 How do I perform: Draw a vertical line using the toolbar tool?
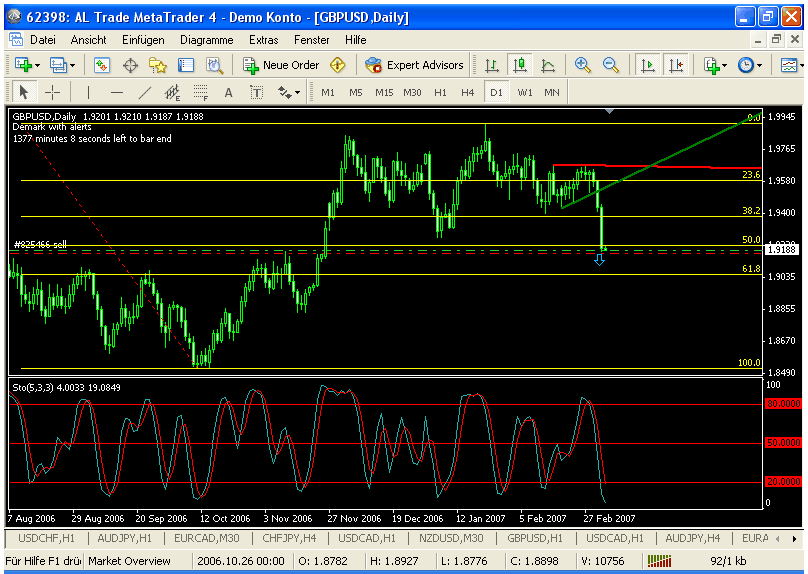88,92
